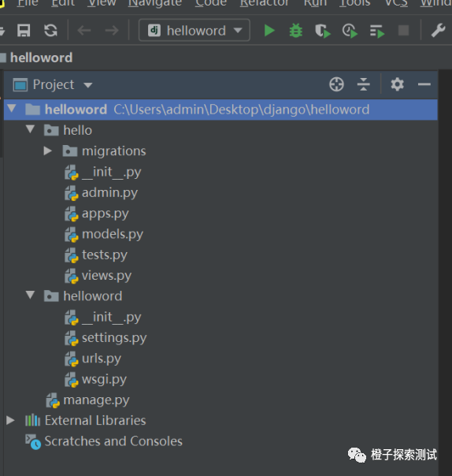Click the Back navigation arrow
This screenshot has width=452, height=476.
coord(84,31)
